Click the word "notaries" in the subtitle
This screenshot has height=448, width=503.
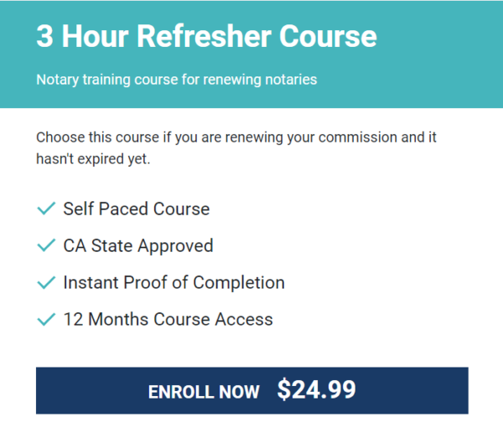(x=292, y=81)
